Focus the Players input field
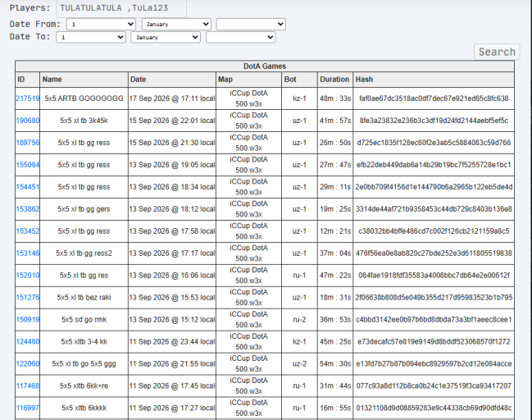532x420 pixels. coord(121,8)
